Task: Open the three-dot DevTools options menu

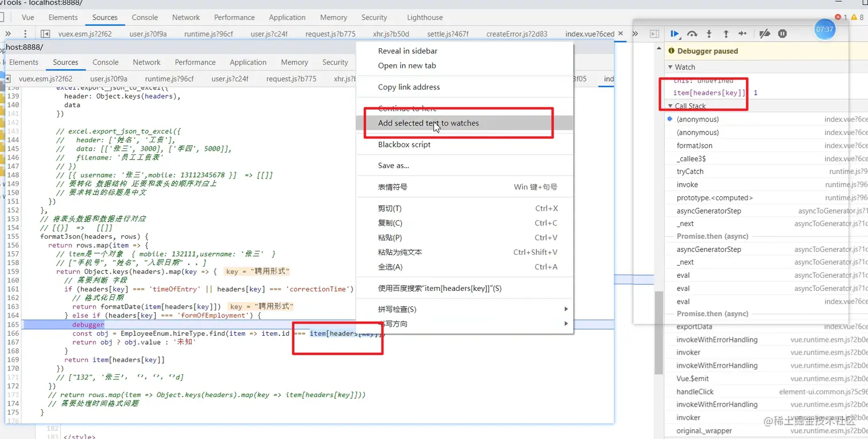Action: pyautogui.click(x=25, y=34)
